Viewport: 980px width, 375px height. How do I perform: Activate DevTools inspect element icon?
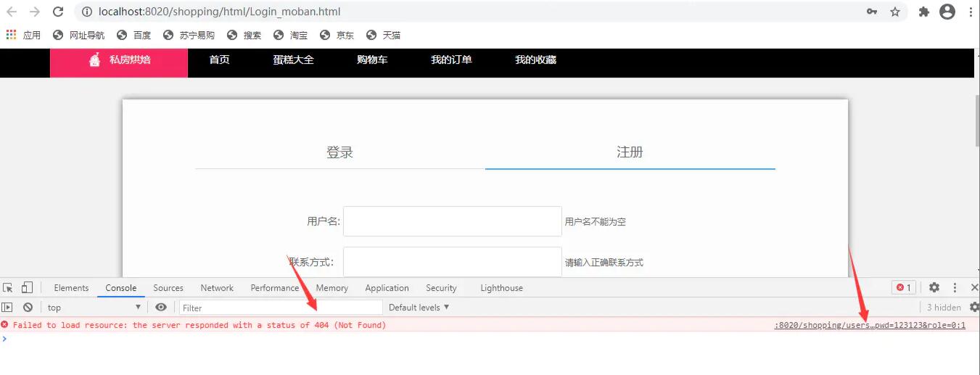click(x=8, y=288)
